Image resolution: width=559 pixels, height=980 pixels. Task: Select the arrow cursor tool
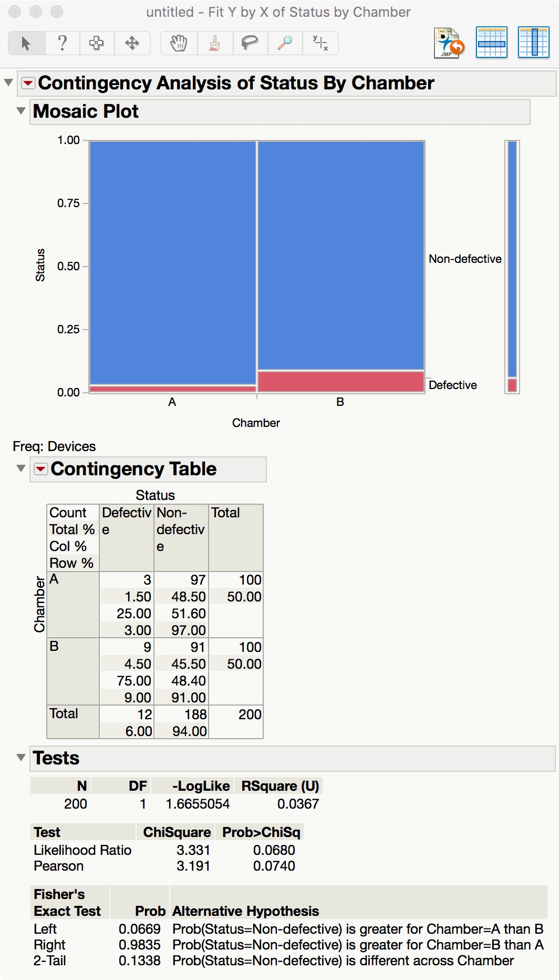pos(26,43)
